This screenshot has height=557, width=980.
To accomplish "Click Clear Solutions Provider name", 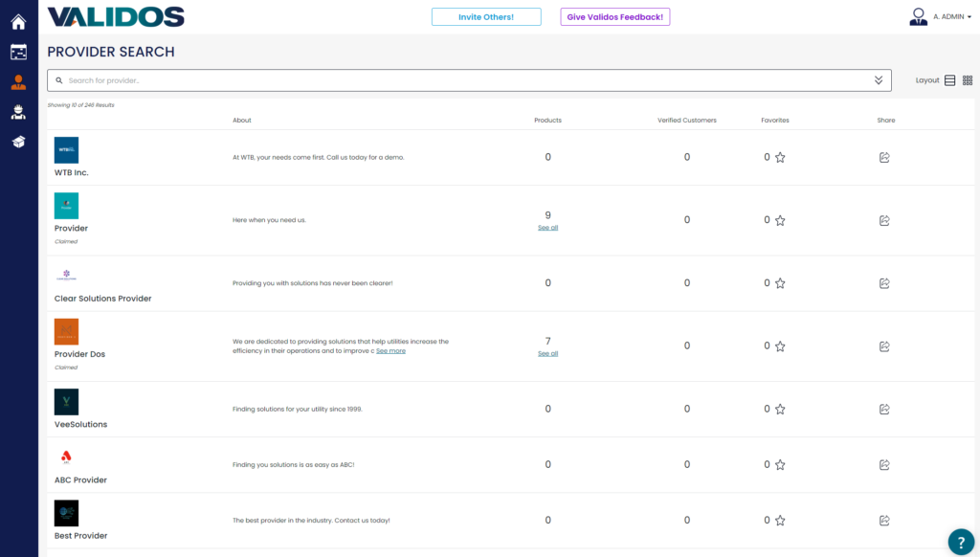I will pos(103,299).
